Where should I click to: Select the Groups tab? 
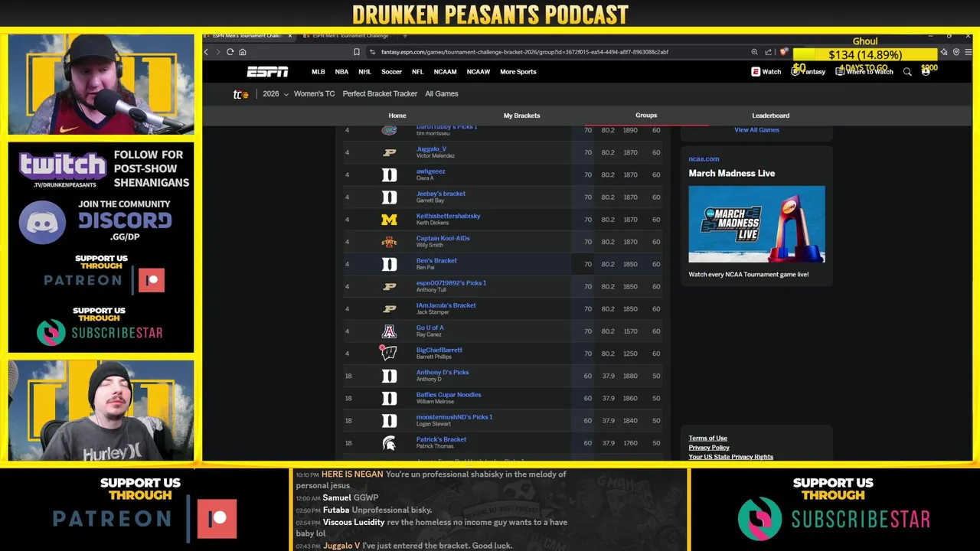point(646,116)
